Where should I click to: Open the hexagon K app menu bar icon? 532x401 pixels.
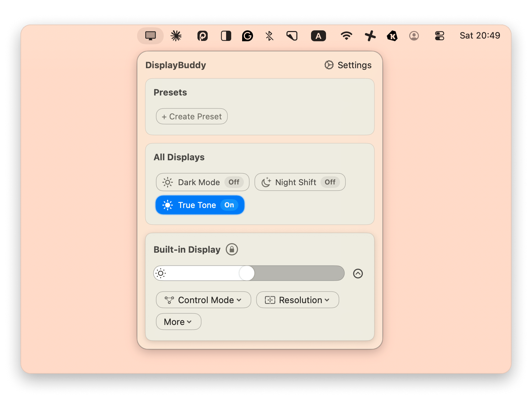(392, 36)
